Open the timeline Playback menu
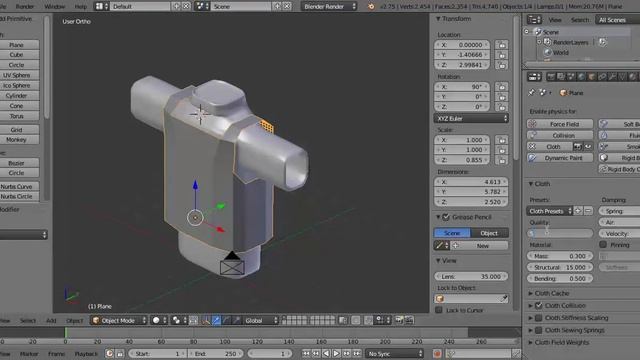Viewport: 640px width, 360px height. pos(86,354)
